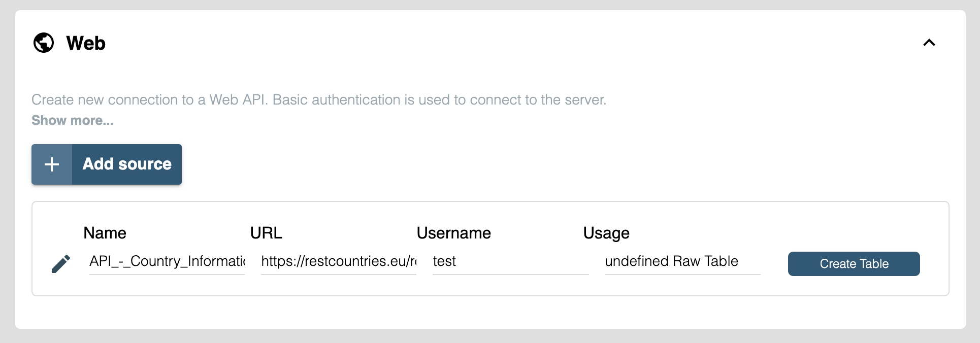Select the Username field containing test
This screenshot has height=343, width=980.
pyautogui.click(x=510, y=261)
